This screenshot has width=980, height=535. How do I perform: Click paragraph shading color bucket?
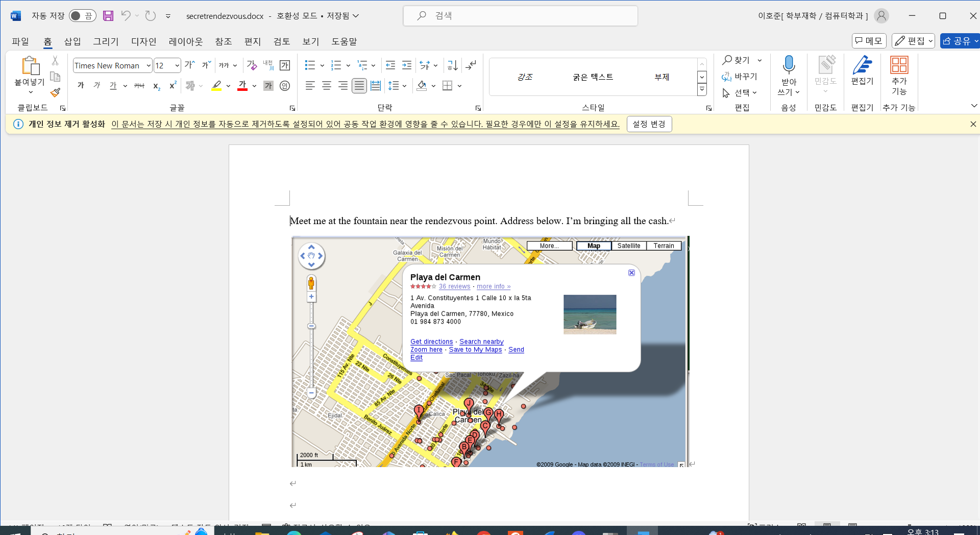[x=422, y=86]
